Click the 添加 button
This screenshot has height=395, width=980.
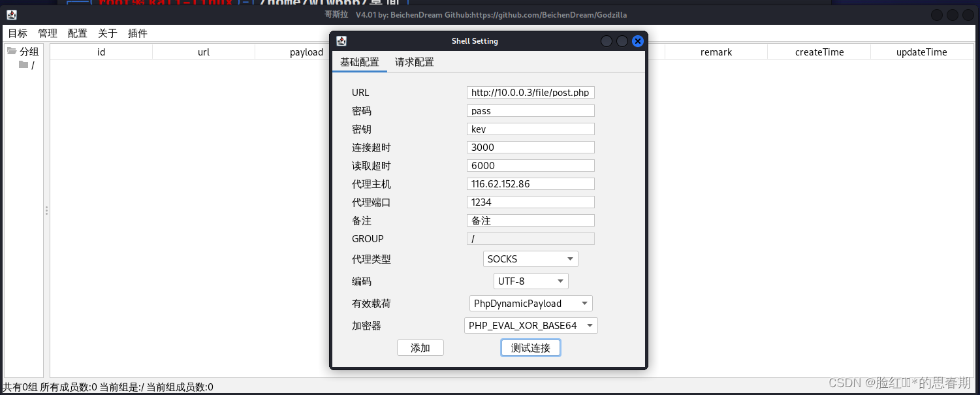coord(420,348)
